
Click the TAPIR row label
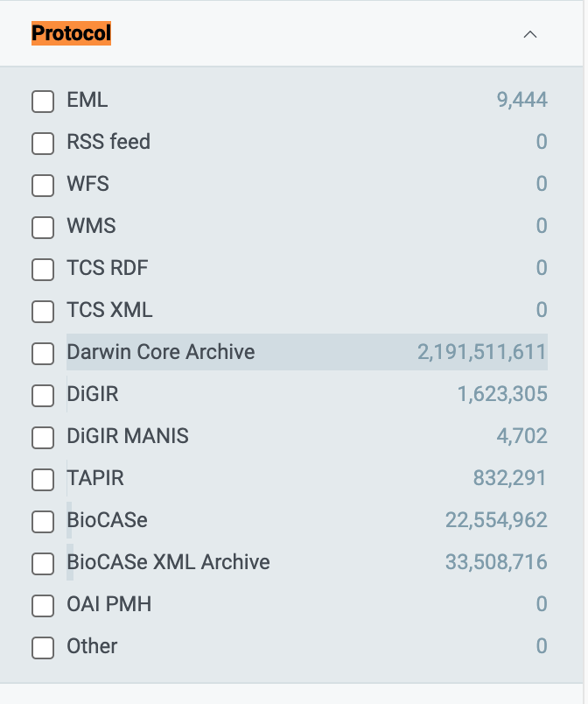click(94, 479)
